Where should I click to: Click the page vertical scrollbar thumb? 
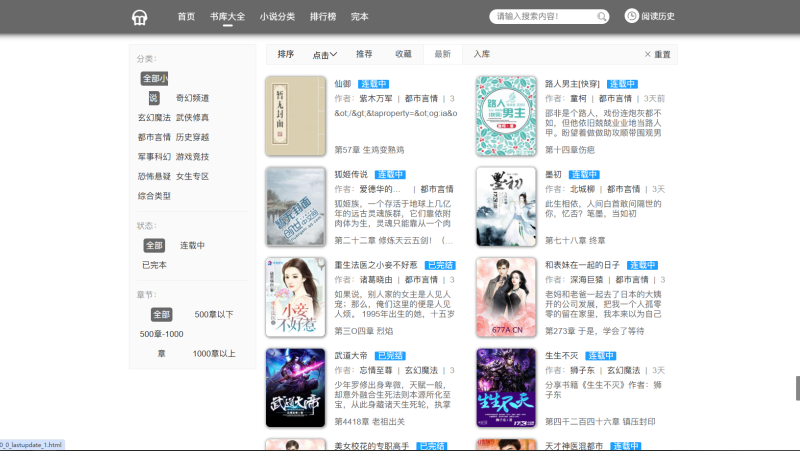coord(797,388)
